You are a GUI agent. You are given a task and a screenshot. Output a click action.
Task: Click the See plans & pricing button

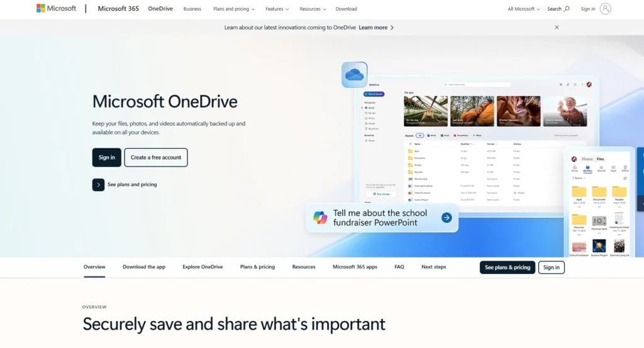click(507, 268)
